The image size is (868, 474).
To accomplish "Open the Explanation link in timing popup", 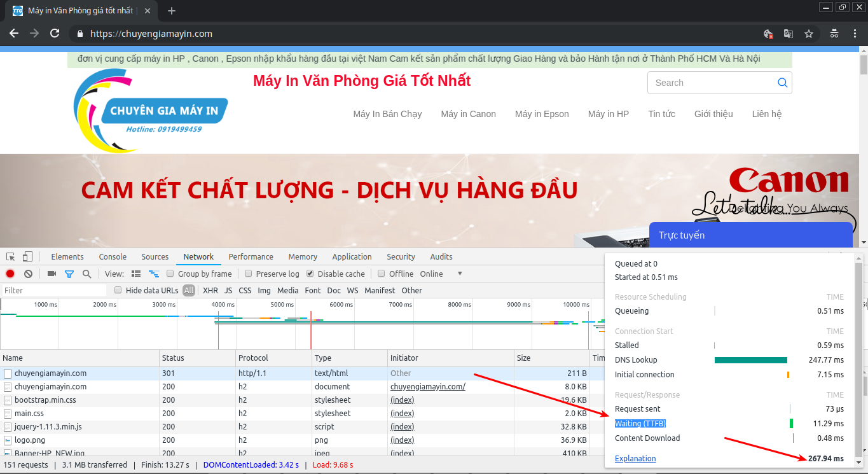I will pyautogui.click(x=635, y=458).
